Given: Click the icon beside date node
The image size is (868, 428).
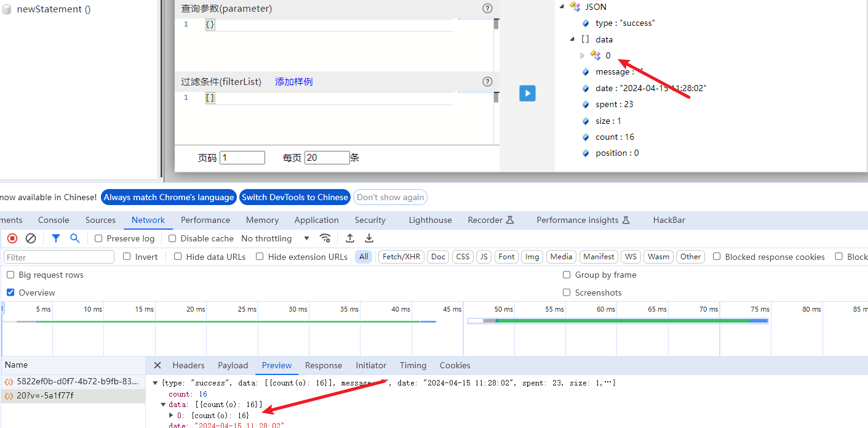Looking at the screenshot, I should [586, 88].
